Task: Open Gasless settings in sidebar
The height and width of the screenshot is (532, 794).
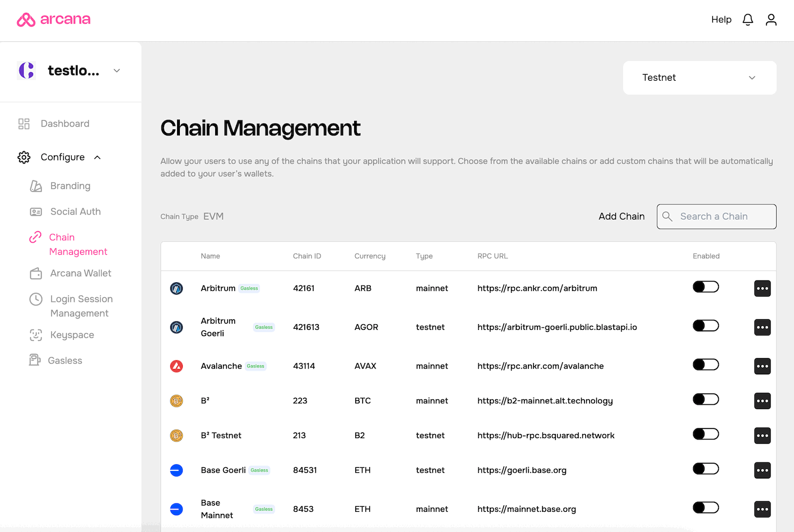Action: [65, 361]
